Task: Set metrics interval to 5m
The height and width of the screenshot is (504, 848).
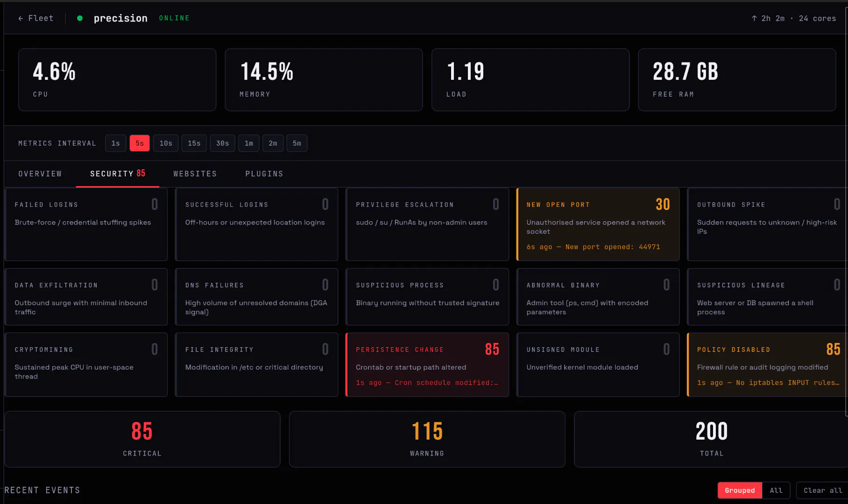Action: 297,143
